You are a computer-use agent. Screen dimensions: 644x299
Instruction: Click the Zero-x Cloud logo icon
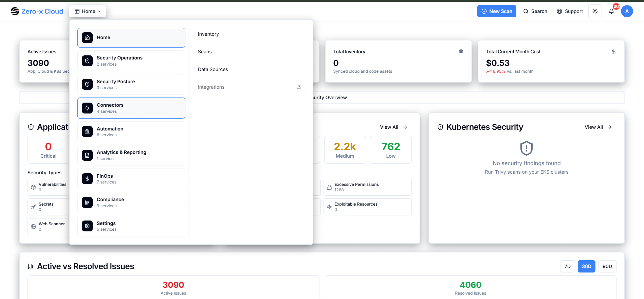(15, 11)
